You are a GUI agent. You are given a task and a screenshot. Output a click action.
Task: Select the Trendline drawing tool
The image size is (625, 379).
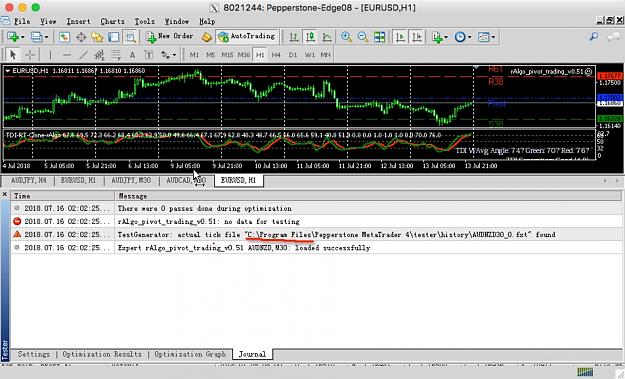(x=83, y=55)
